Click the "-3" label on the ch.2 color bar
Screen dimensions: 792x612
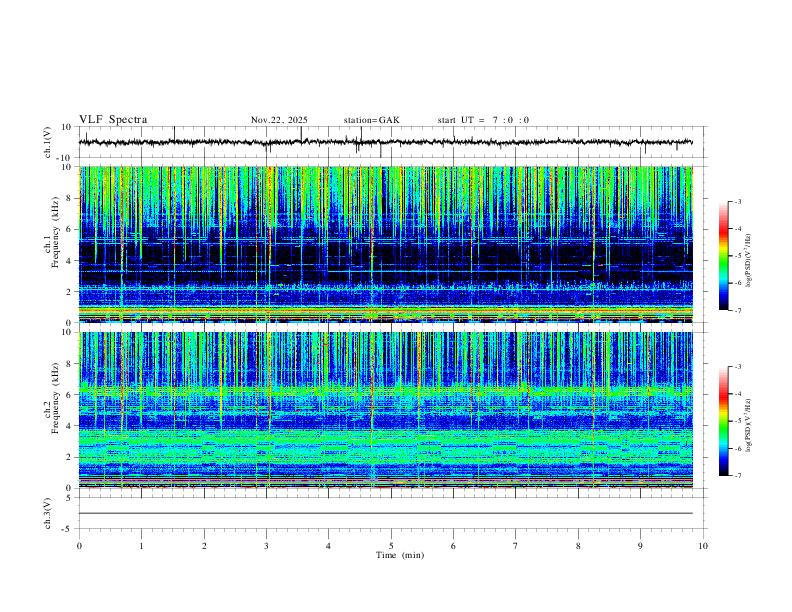(737, 367)
